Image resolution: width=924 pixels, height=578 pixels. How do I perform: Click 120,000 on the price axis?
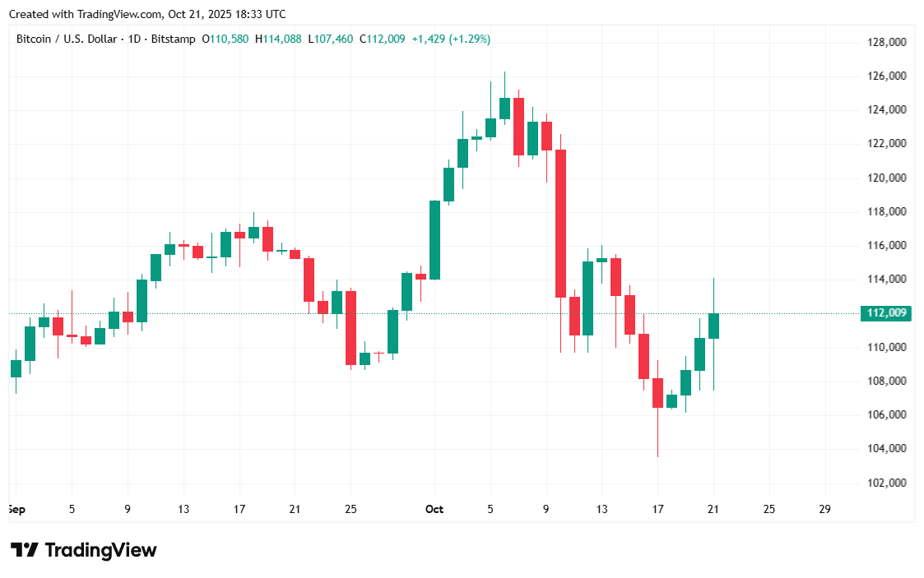887,178
